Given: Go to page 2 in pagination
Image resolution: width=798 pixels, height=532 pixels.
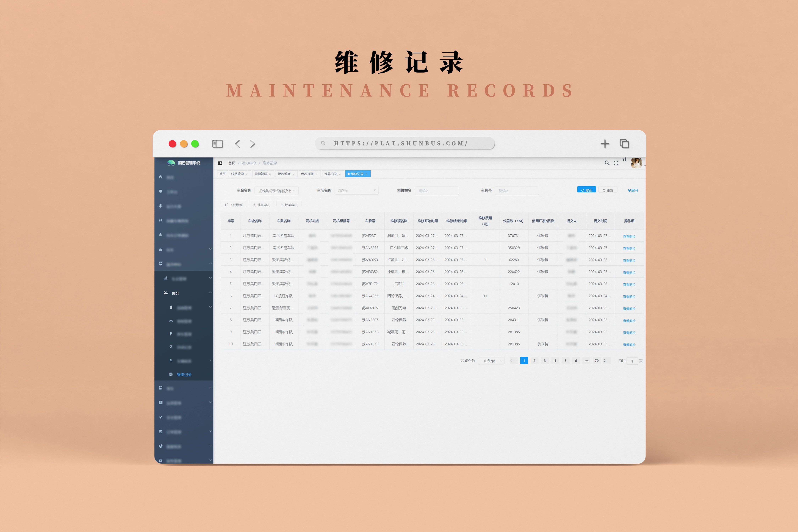Looking at the screenshot, I should click(x=534, y=361).
